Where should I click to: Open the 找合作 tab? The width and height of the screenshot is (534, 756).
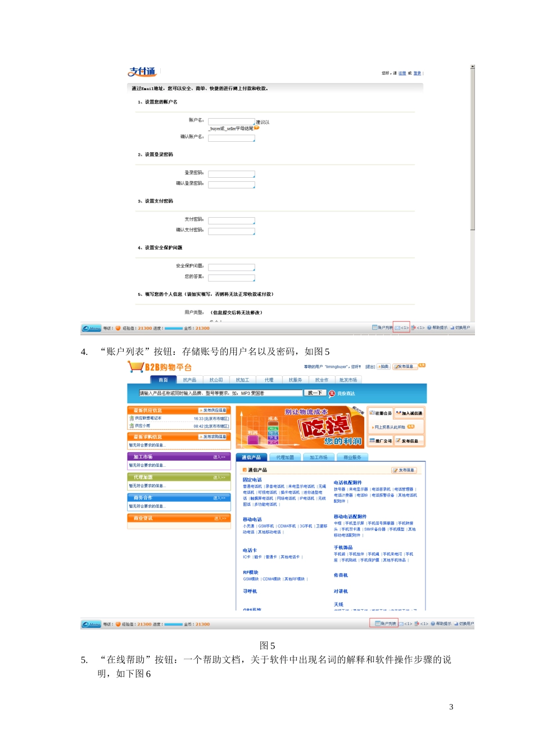coord(322,380)
